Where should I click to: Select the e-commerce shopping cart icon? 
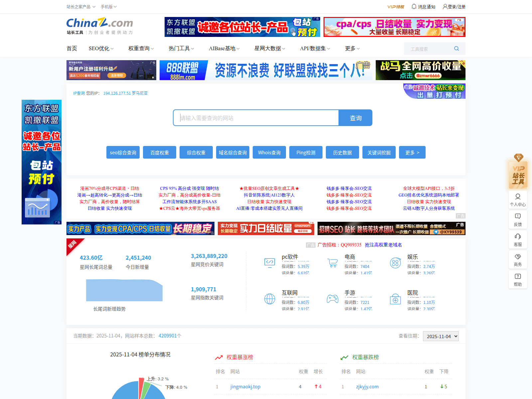click(332, 263)
